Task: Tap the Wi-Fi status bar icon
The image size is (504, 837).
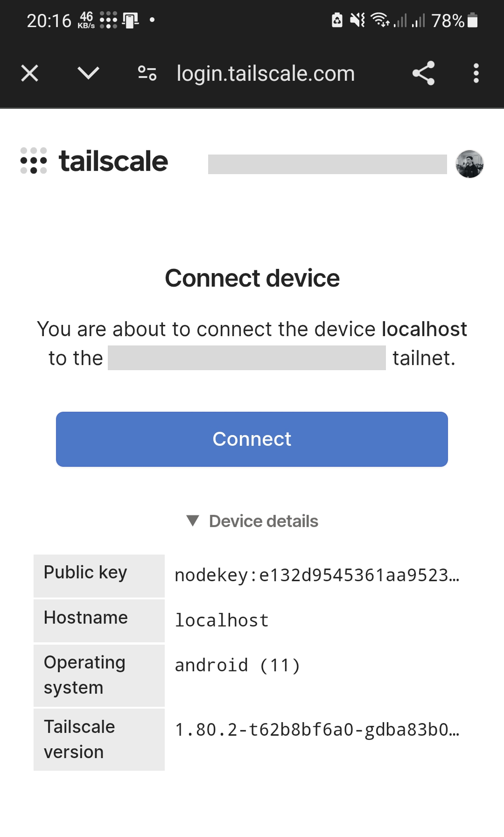Action: click(379, 20)
